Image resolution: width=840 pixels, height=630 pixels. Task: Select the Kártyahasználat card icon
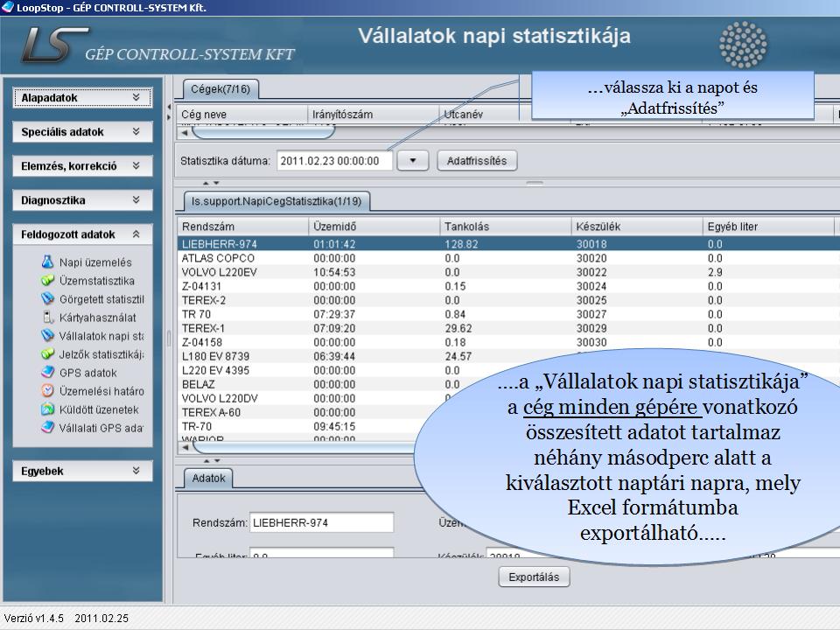(x=48, y=318)
